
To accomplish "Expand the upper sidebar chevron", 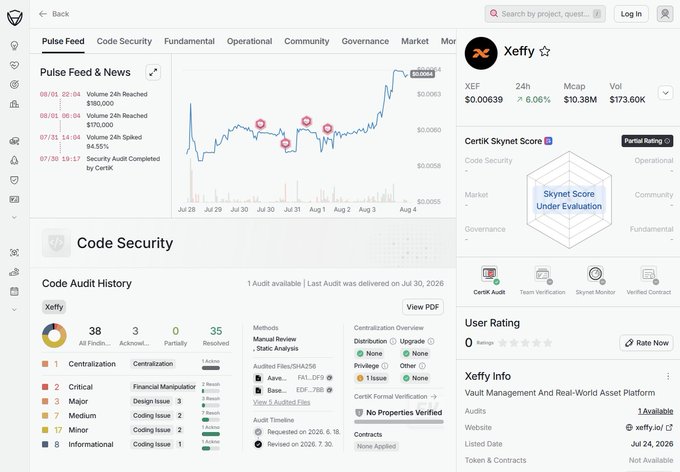I will coord(14,217).
